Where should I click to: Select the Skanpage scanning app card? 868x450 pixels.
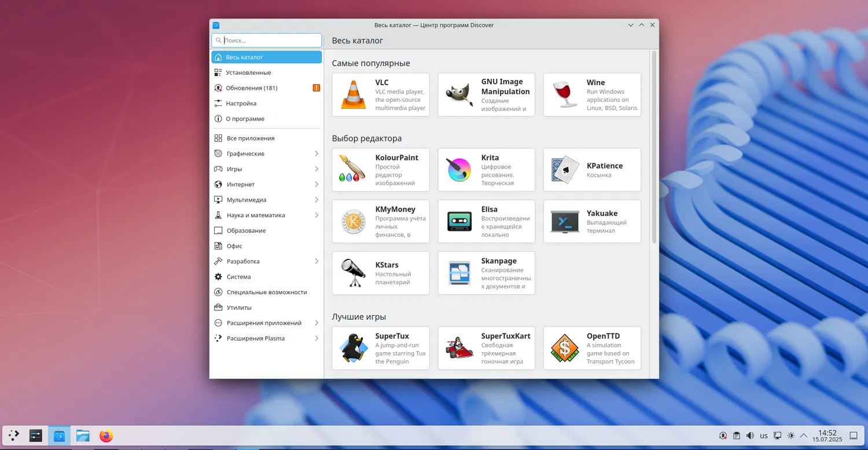tap(487, 273)
